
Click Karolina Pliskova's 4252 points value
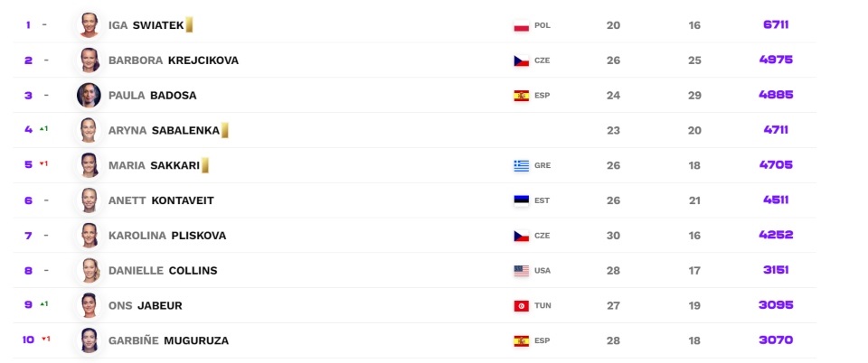click(x=776, y=236)
